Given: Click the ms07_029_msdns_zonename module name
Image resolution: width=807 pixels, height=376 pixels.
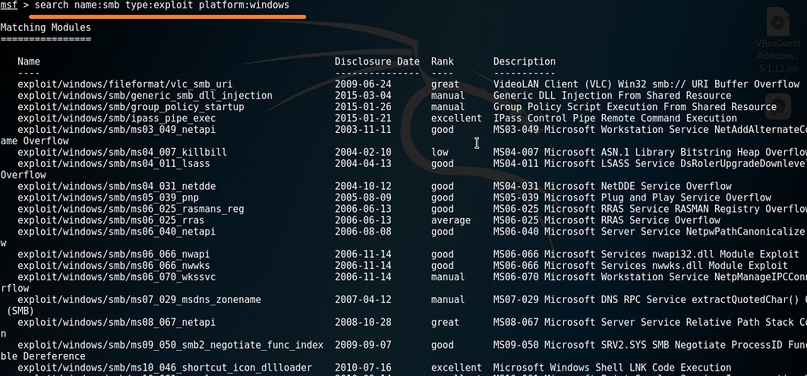Looking at the screenshot, I should tap(139, 300).
